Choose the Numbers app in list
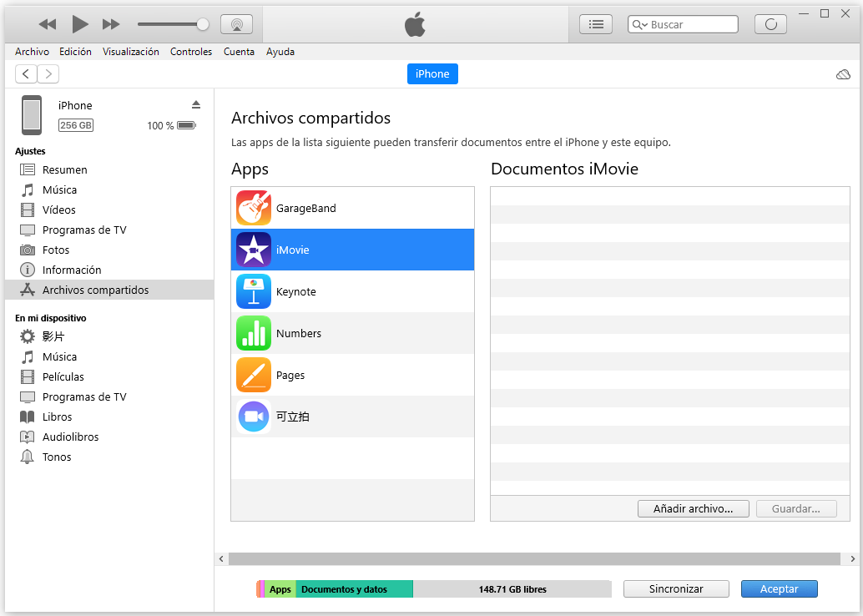The height and width of the screenshot is (616, 863). 298,333
